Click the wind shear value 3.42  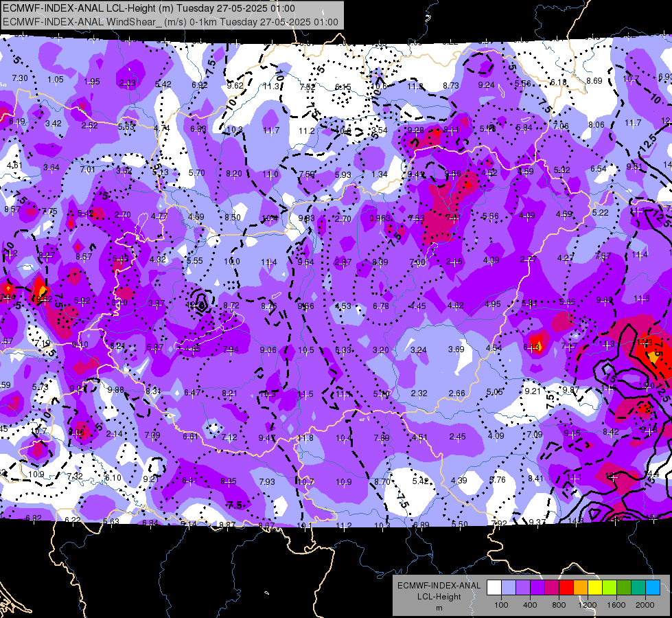54,124
